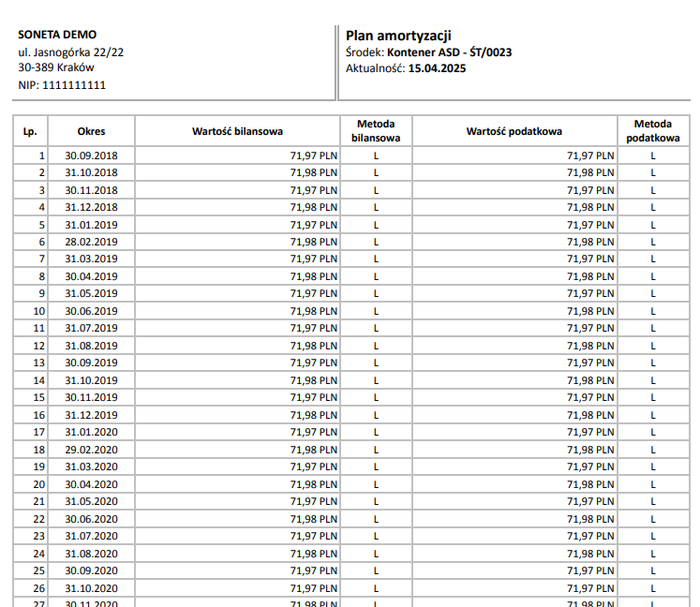Click row number 25 in Lp. column

39,570
